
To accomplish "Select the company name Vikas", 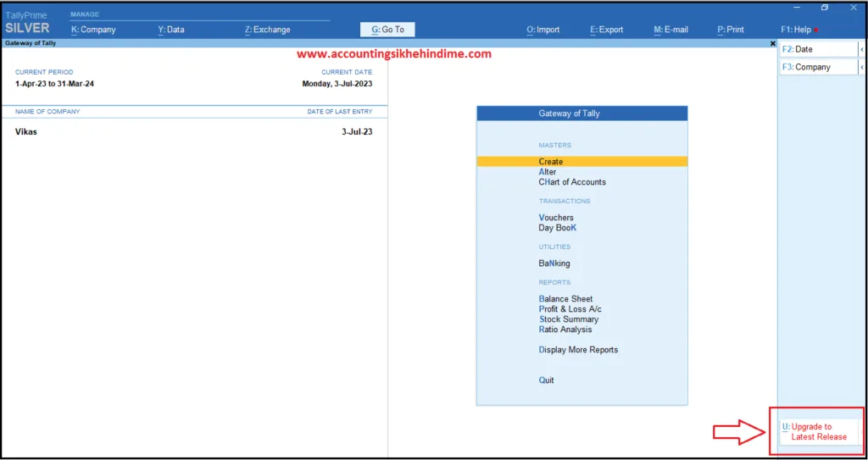I will point(26,132).
